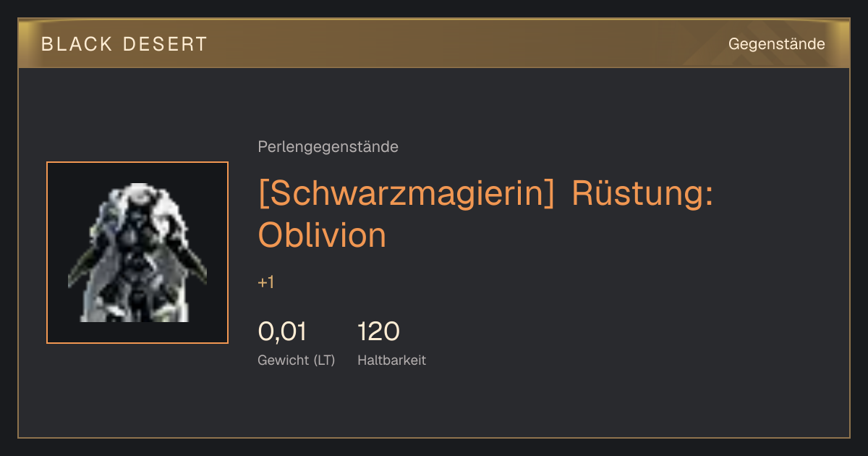Open the BLACK DESERT logo text
The height and width of the screenshot is (456, 868).
click(124, 44)
